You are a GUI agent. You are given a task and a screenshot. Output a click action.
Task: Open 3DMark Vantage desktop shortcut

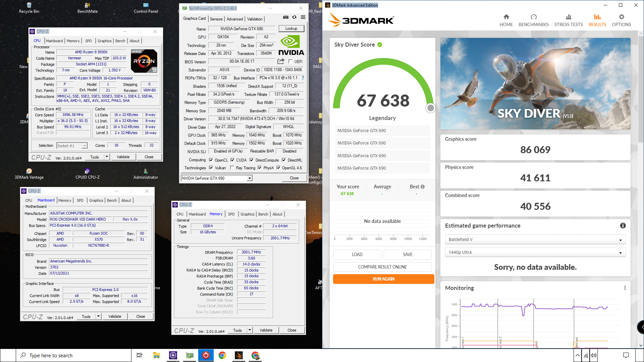(29, 174)
